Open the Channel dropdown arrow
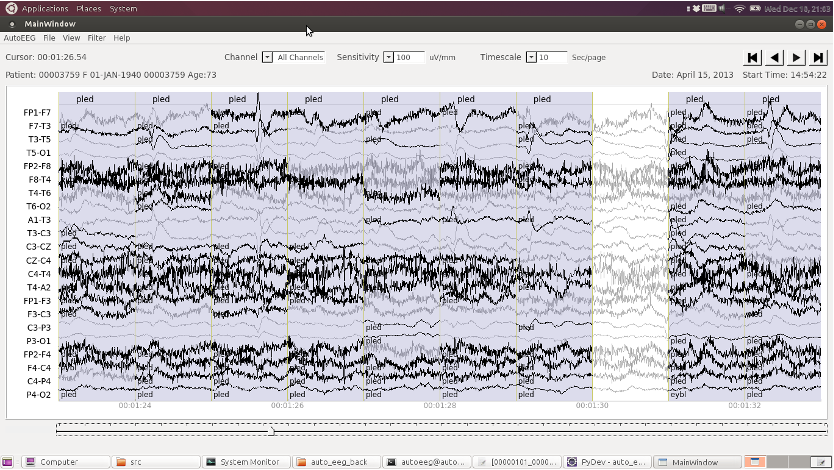834x470 pixels. pyautogui.click(x=268, y=57)
